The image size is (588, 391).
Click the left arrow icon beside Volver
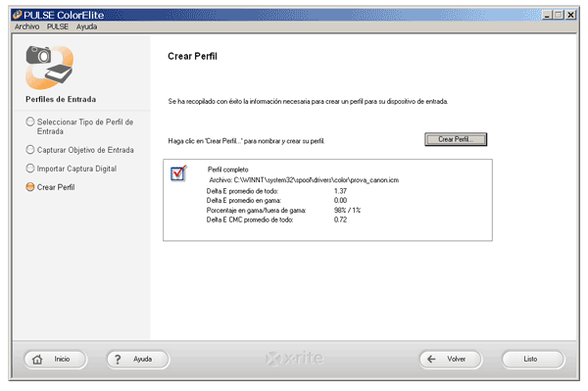point(431,359)
